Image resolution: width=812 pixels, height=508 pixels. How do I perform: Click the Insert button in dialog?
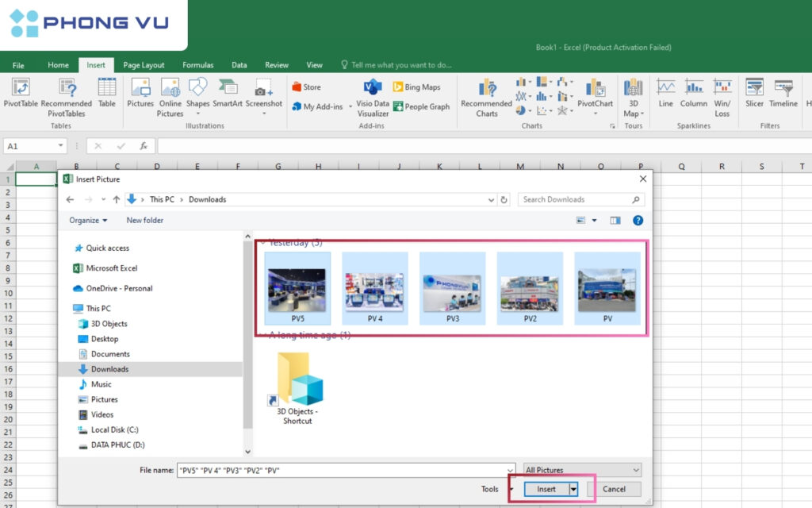pos(546,489)
